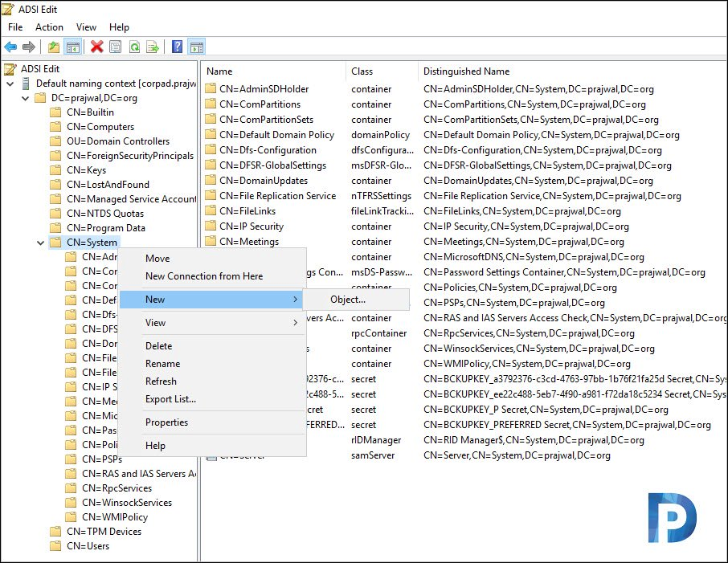Click the Forward arrow toolbar icon
Screen dimensions: 728x563
click(29, 47)
